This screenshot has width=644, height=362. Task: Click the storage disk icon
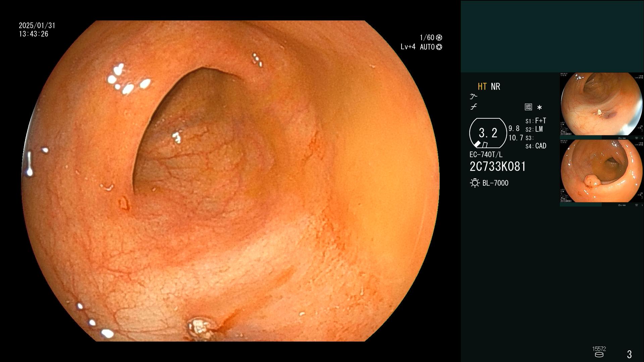599,355
